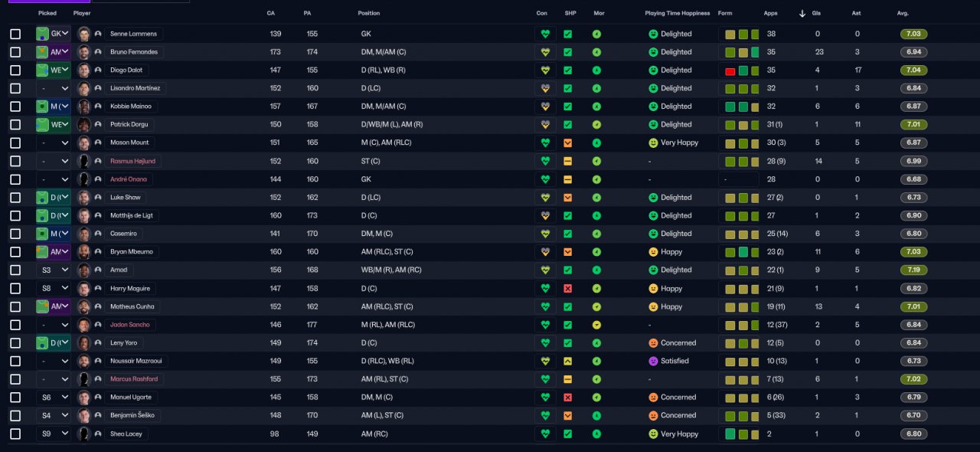The image size is (980, 452).
Task: Open Harry Maguire's S8 picked dropdown
Action: click(54, 288)
